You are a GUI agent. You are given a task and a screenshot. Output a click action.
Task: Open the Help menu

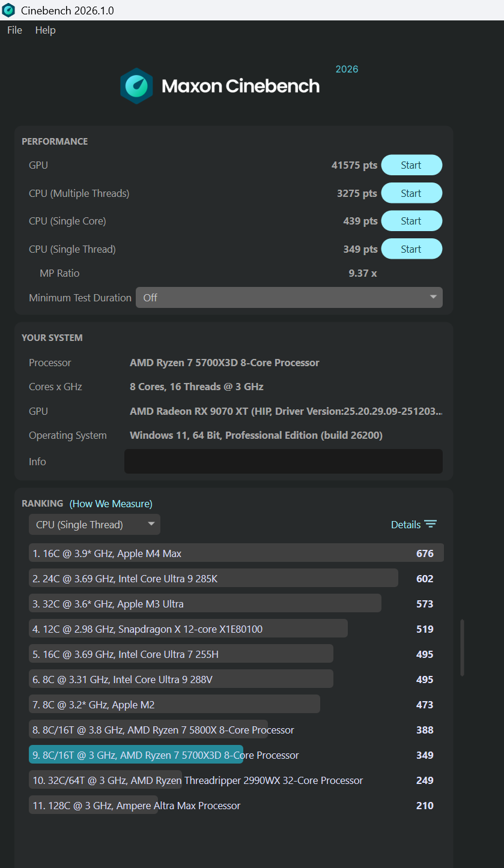click(45, 30)
